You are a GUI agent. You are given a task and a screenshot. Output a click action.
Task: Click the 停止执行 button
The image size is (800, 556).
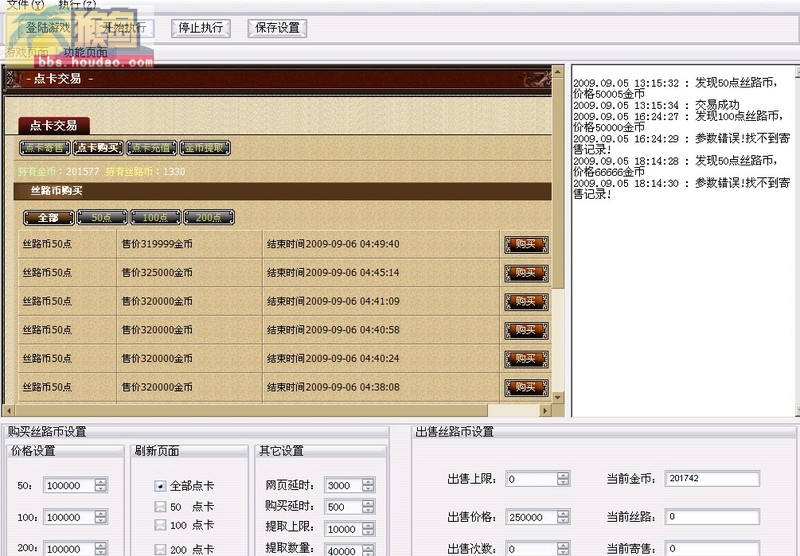(201, 28)
